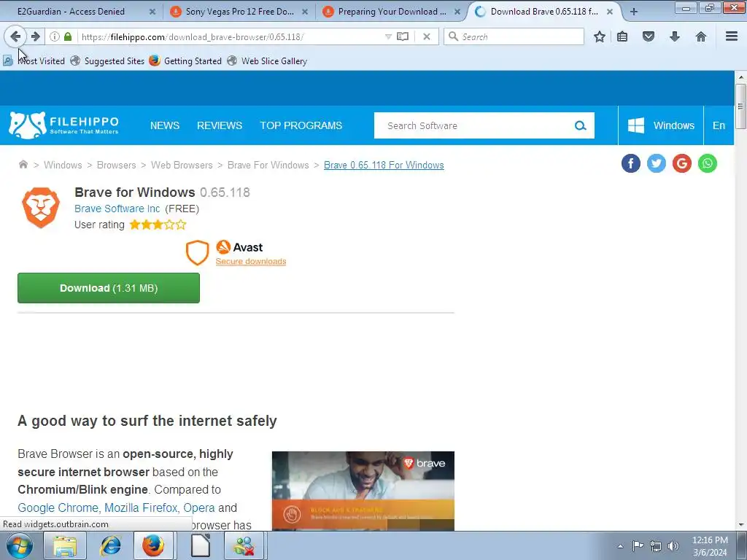Open Windows Start menu

[x=20, y=545]
